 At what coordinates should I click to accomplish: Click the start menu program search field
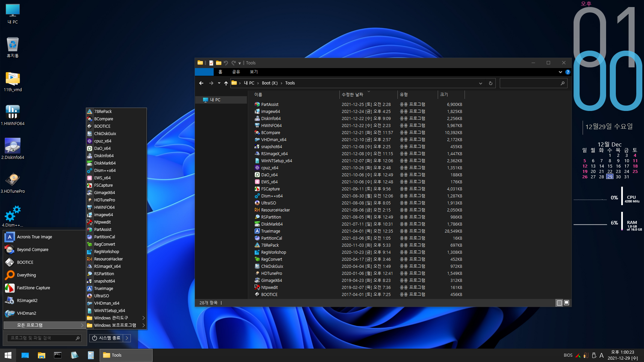point(44,338)
